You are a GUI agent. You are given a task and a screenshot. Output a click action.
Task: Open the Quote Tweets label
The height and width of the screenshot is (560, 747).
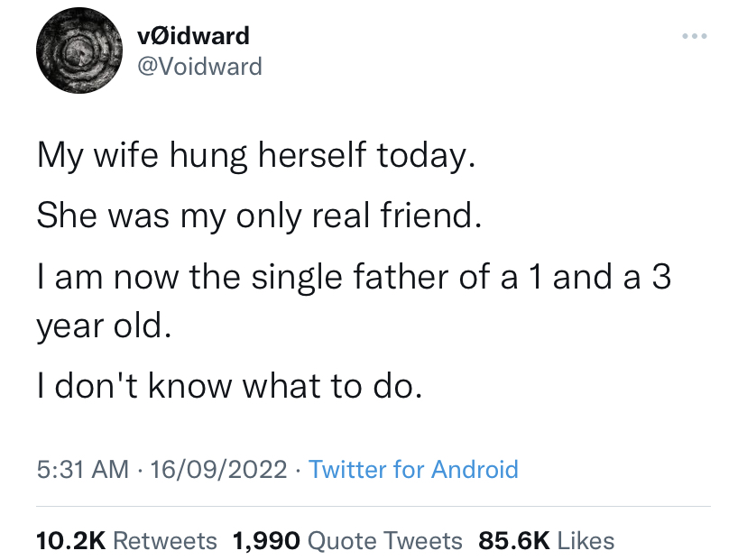point(385,541)
